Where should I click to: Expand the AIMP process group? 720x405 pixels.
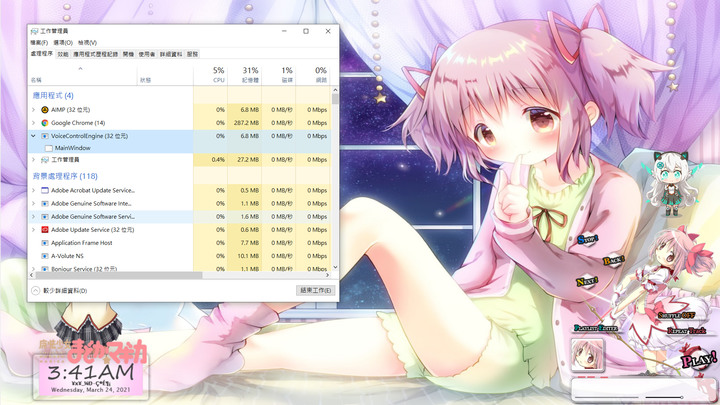pyautogui.click(x=33, y=110)
